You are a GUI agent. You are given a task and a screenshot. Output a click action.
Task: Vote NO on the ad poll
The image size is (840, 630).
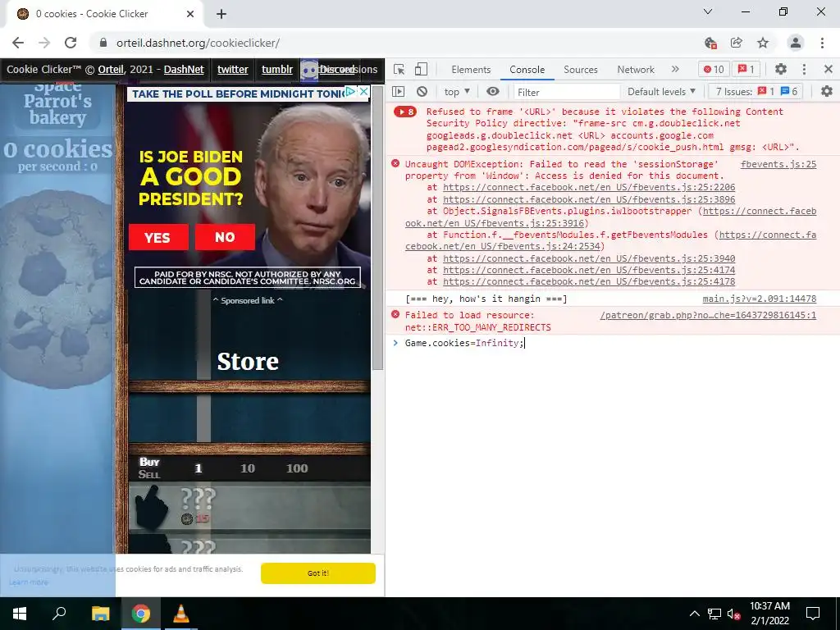[x=225, y=237]
